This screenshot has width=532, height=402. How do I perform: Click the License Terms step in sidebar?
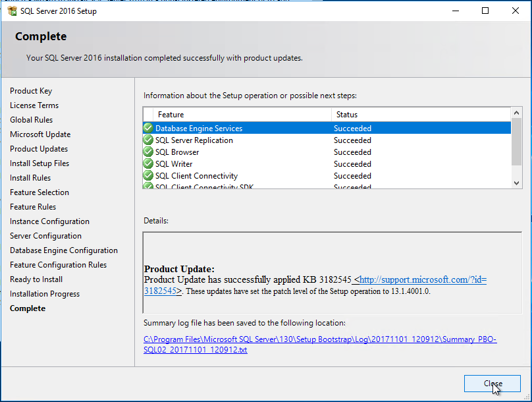[x=34, y=105]
